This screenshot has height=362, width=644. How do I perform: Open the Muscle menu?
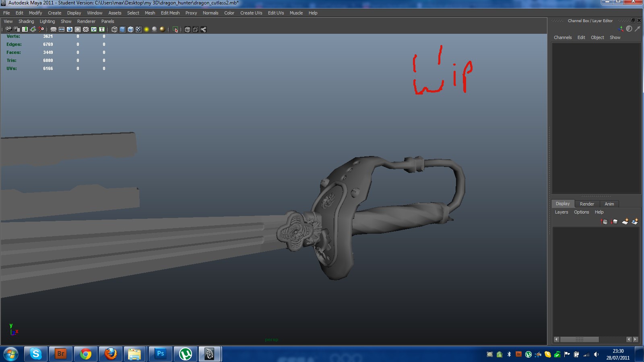296,13
